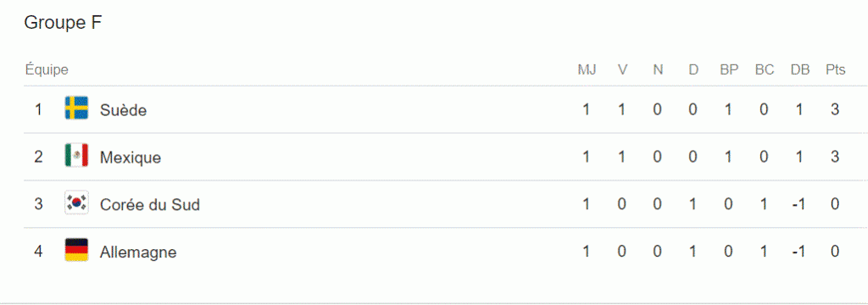Screen dimensions: 868x305
Task: Click the DB column header
Action: tap(800, 70)
